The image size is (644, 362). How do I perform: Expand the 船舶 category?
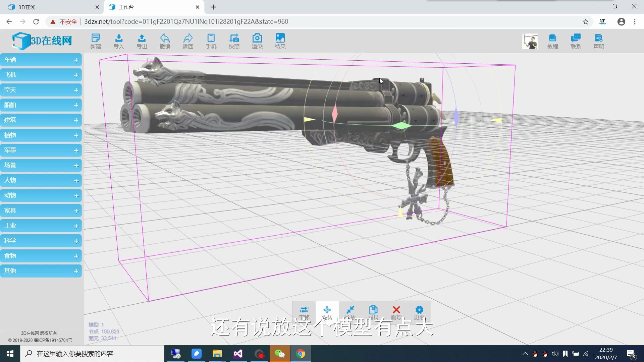(41, 105)
